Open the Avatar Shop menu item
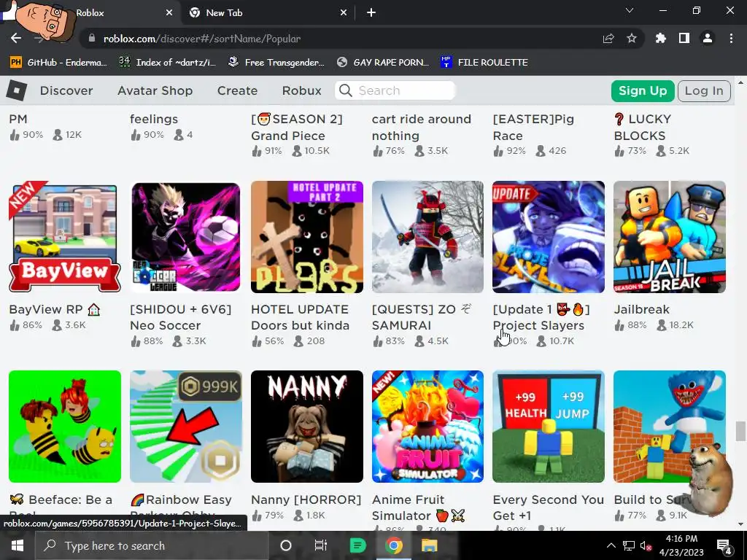This screenshot has width=747, height=560. pyautogui.click(x=155, y=90)
